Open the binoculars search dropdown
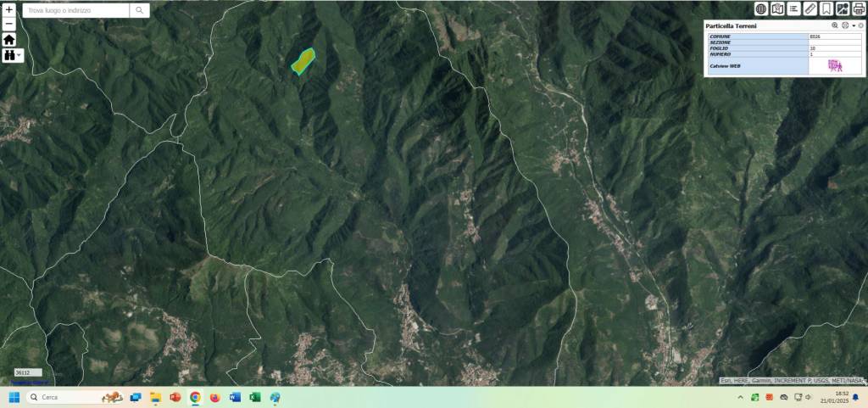868x408 pixels. point(13,55)
